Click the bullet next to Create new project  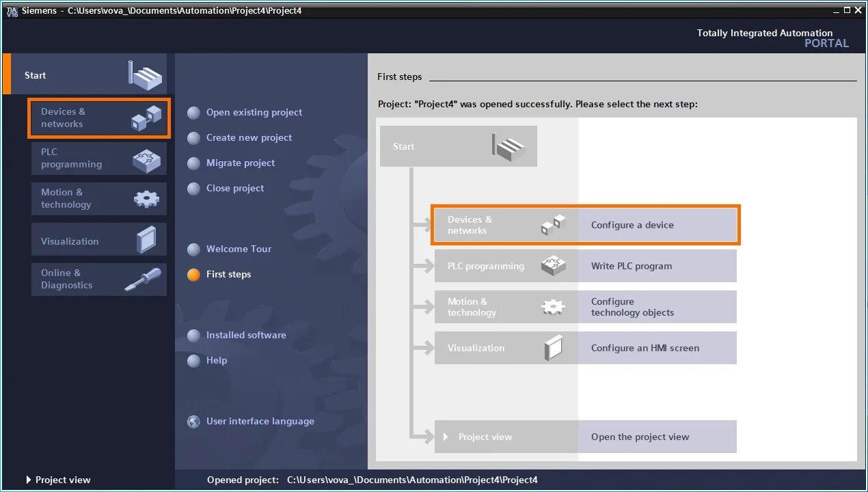[x=194, y=138]
